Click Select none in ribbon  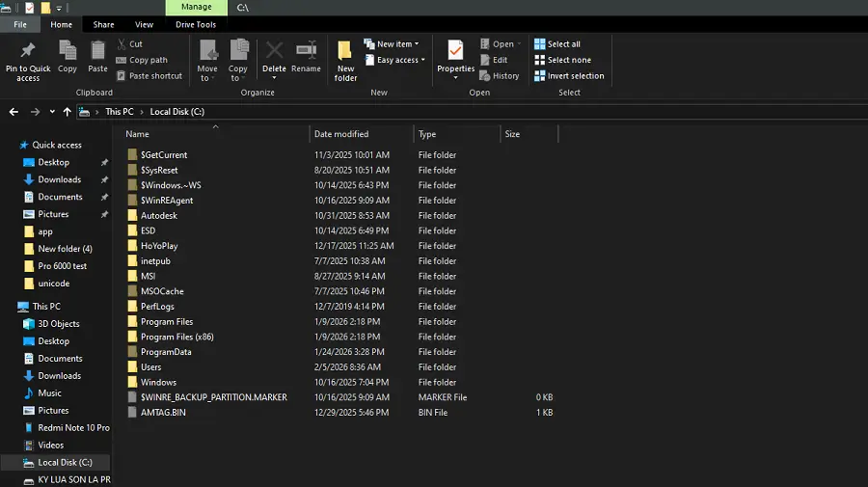click(x=568, y=60)
